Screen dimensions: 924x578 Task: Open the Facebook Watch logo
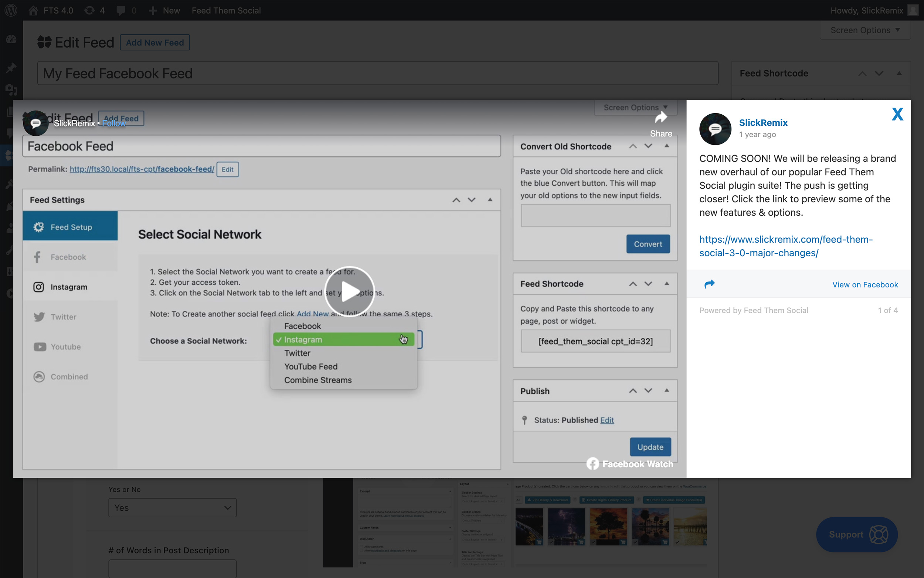630,464
